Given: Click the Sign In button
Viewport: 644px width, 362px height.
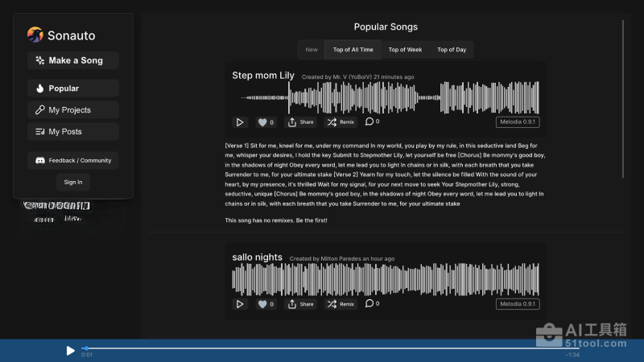Looking at the screenshot, I should 73,182.
